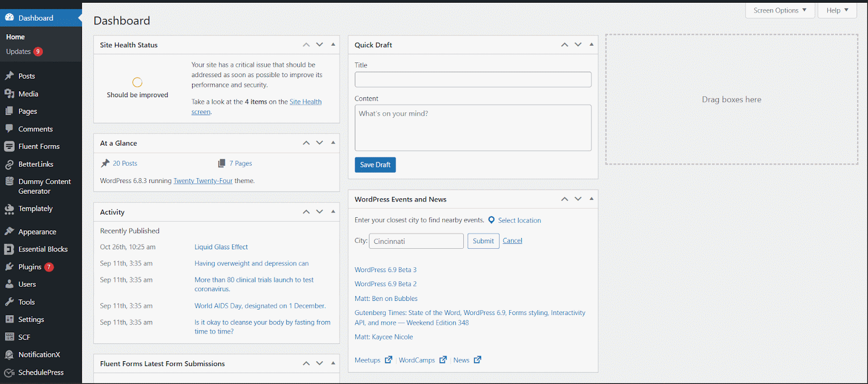Open the Screen Options dropdown
Image resolution: width=868 pixels, height=384 pixels.
pos(779,10)
